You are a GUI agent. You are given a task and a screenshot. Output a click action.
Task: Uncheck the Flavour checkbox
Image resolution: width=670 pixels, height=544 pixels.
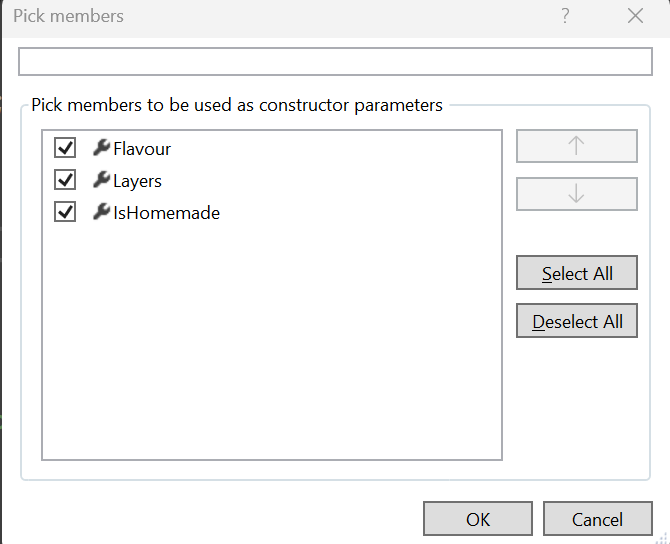[x=66, y=148]
